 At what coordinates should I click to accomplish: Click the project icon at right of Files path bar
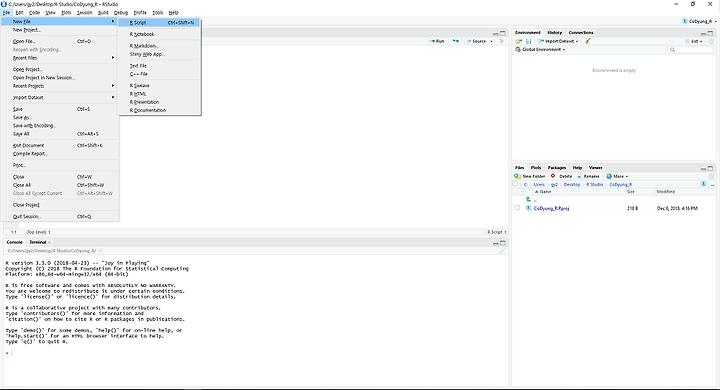click(x=703, y=184)
